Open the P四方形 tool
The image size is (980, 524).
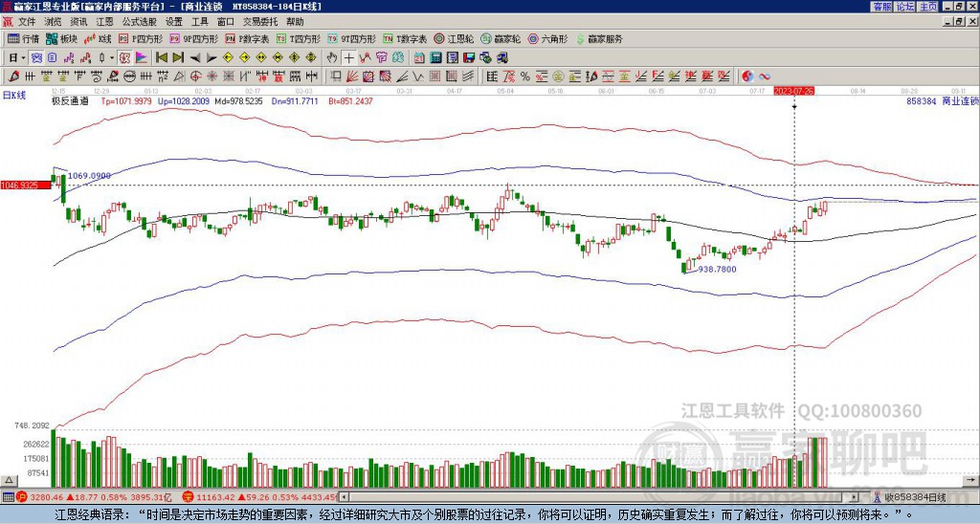[x=141, y=38]
